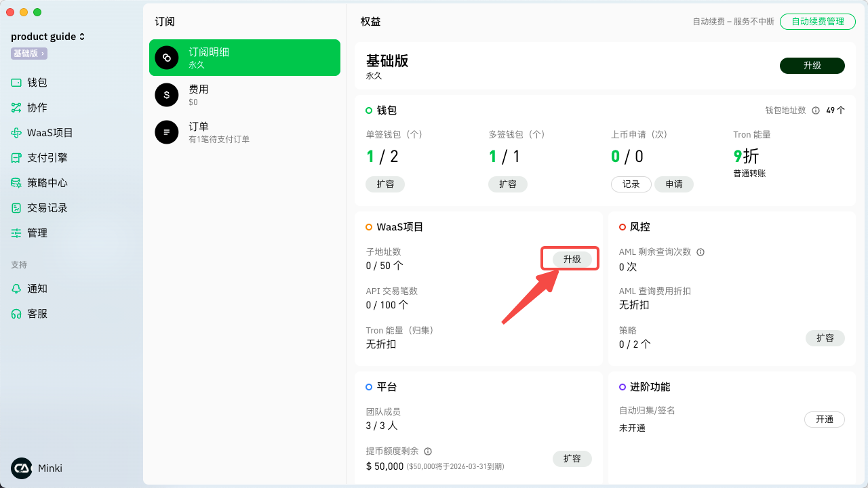Click the info icon beside 钱包地址数
868x488 pixels.
816,110
